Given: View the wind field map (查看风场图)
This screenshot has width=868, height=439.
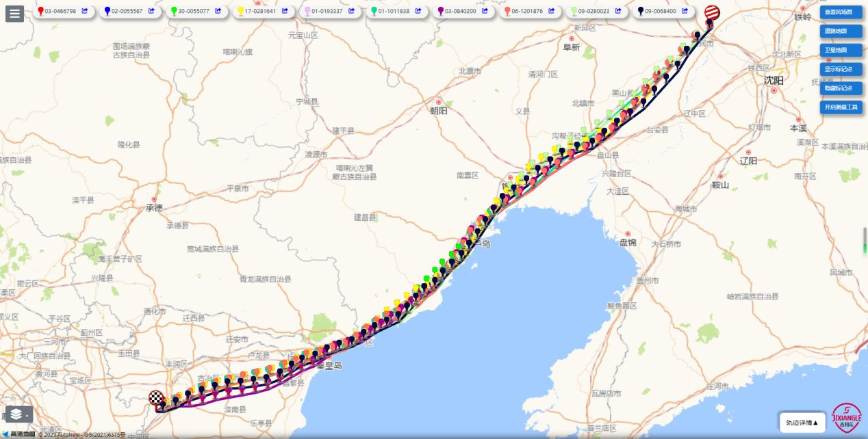Looking at the screenshot, I should [x=841, y=12].
